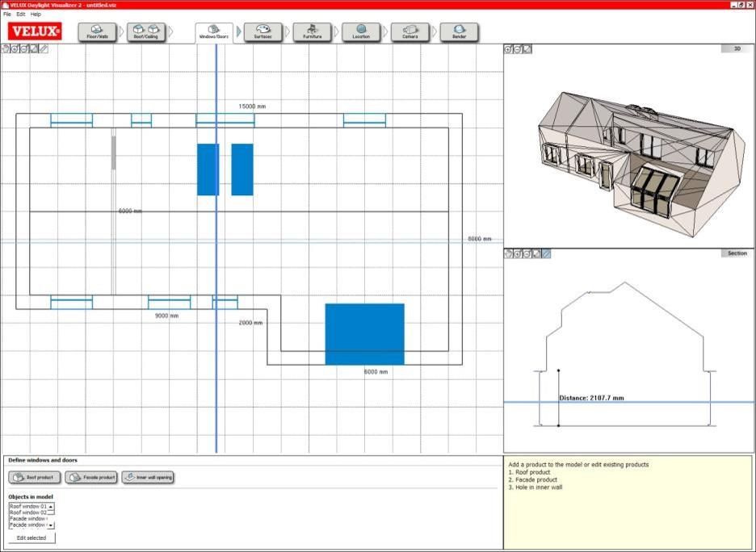
Task: Switch to the Roof/Ceiling step
Action: pyautogui.click(x=146, y=32)
